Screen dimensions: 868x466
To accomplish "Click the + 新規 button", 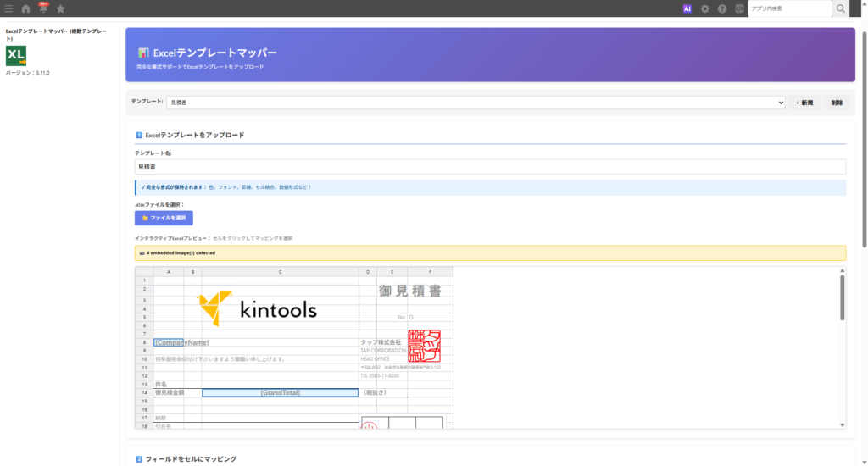I will tap(804, 103).
